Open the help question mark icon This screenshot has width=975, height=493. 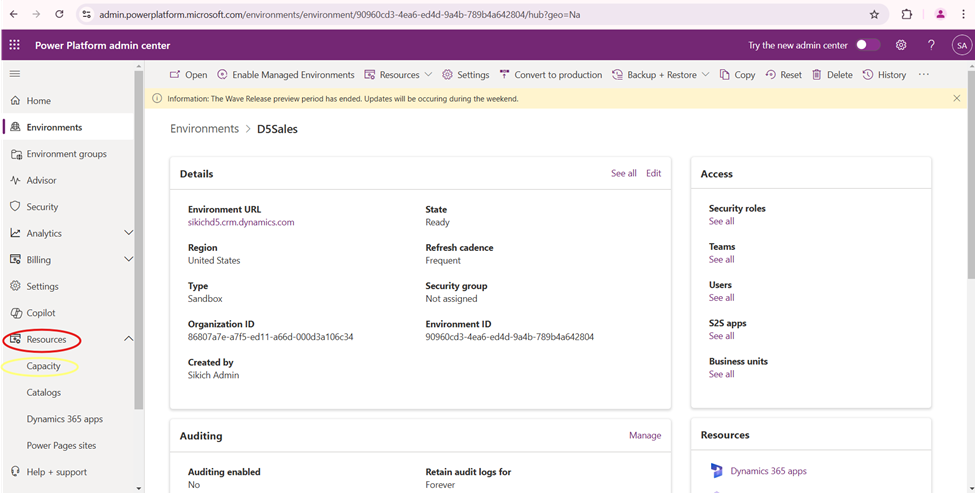(x=931, y=45)
